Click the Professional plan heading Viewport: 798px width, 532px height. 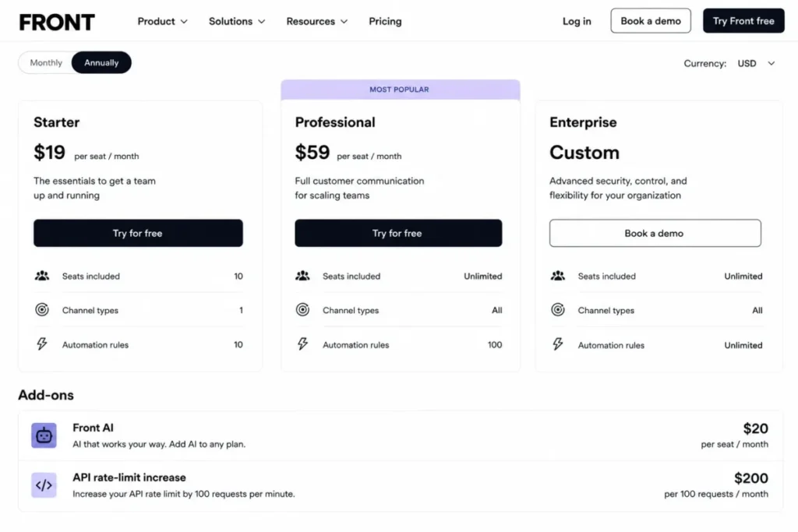[335, 122]
